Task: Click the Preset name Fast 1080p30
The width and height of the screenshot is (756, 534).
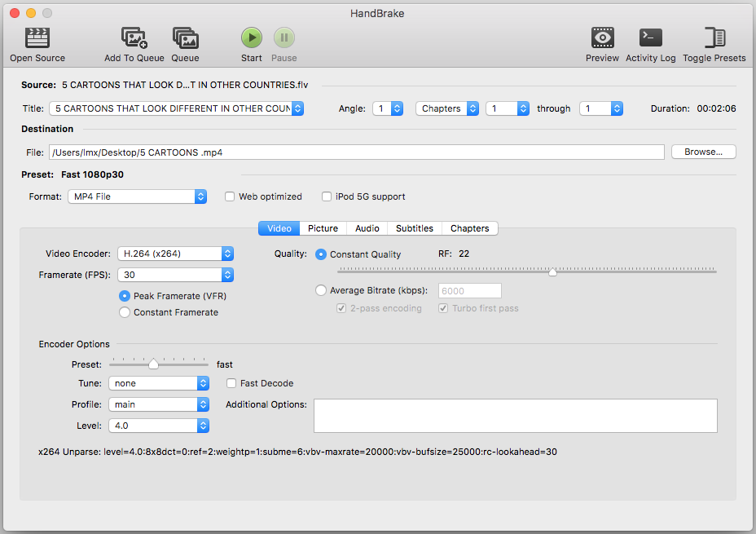Action: (x=92, y=174)
